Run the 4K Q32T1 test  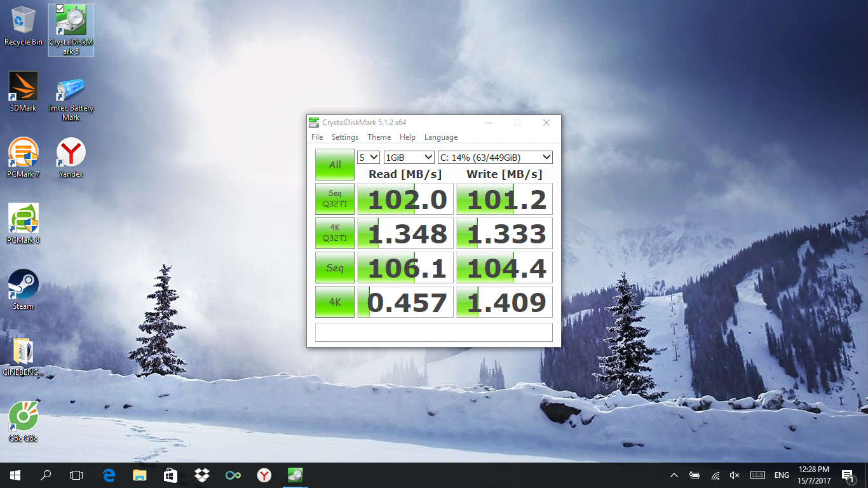click(x=334, y=233)
